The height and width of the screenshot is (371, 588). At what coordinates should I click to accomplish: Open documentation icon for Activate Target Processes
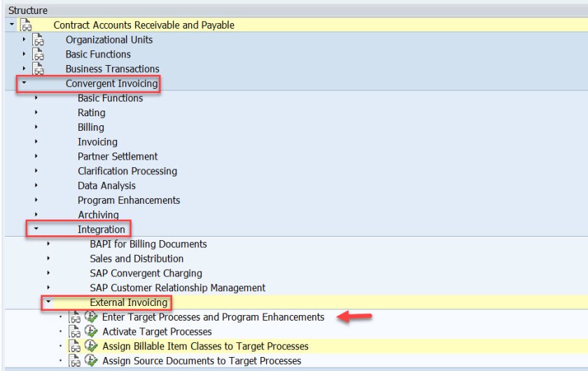[75, 332]
